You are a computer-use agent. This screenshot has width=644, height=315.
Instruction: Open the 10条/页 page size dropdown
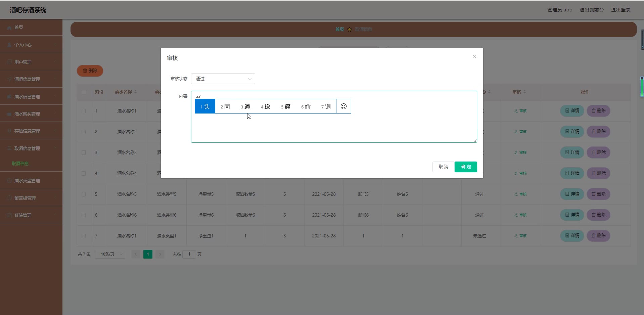110,254
